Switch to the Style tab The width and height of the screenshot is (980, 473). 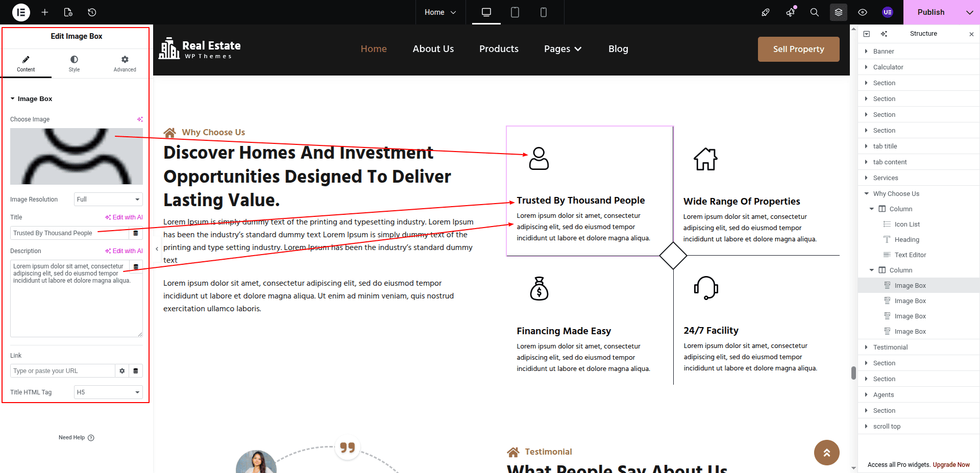(74, 64)
